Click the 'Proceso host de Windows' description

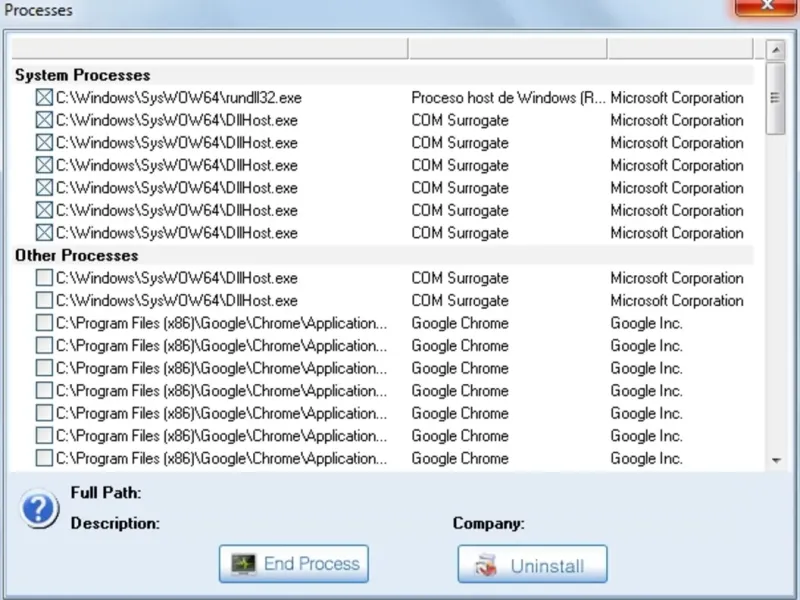508,97
